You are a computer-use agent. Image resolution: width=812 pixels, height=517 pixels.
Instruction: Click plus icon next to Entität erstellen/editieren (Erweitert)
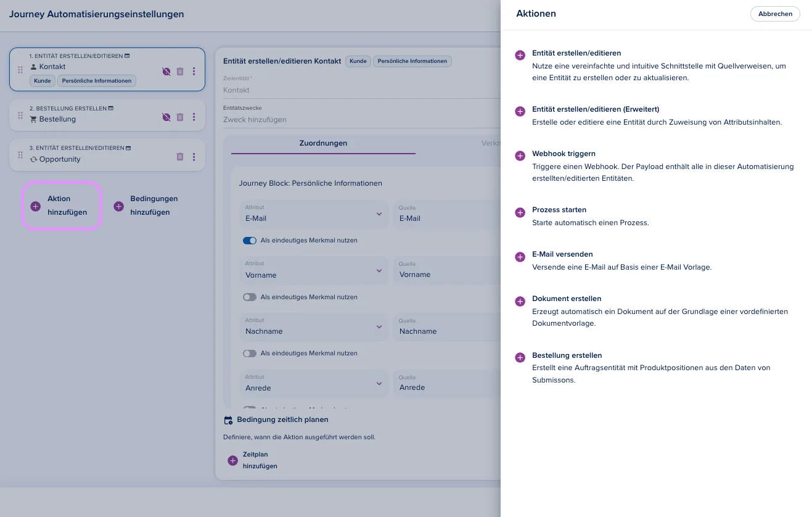click(x=520, y=111)
